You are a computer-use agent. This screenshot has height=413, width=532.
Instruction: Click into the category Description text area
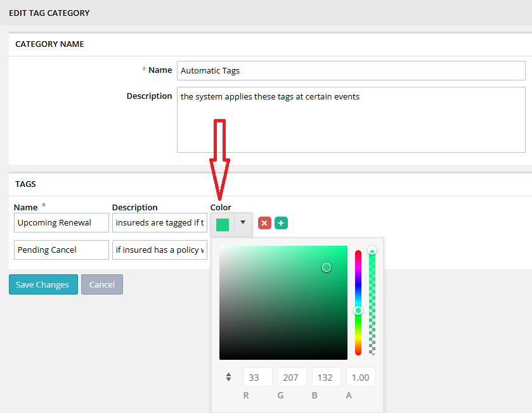pos(351,120)
